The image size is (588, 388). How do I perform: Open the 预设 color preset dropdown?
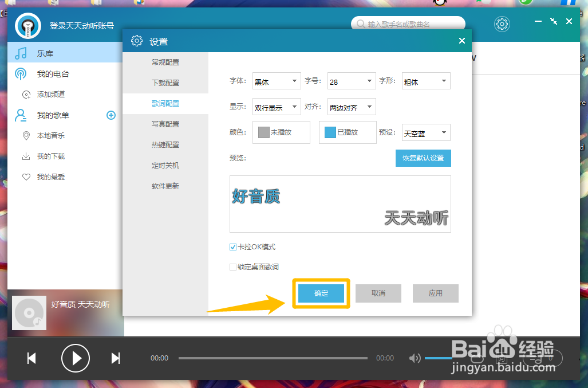point(426,132)
